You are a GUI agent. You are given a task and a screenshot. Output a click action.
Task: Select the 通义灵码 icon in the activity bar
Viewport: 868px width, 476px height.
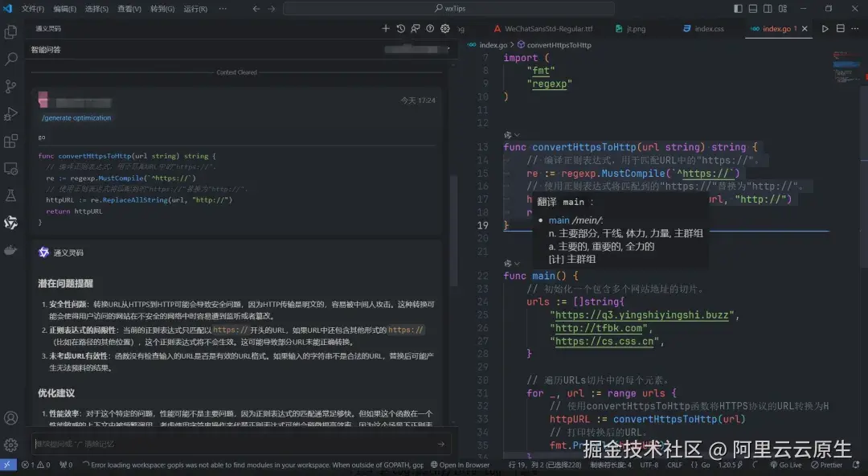[10, 223]
